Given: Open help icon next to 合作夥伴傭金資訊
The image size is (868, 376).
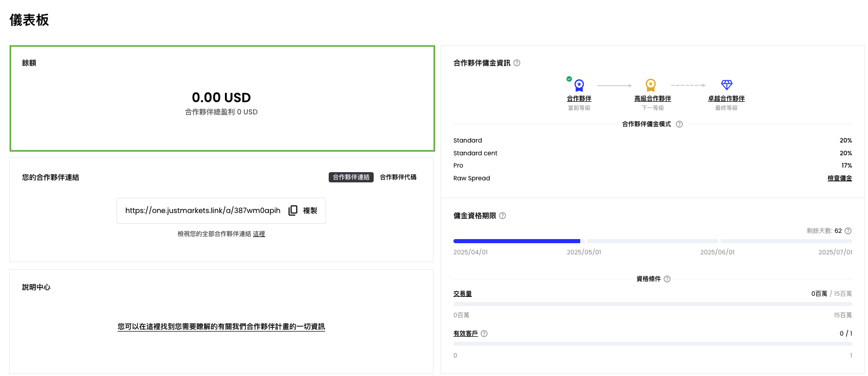Looking at the screenshot, I should 517,63.
